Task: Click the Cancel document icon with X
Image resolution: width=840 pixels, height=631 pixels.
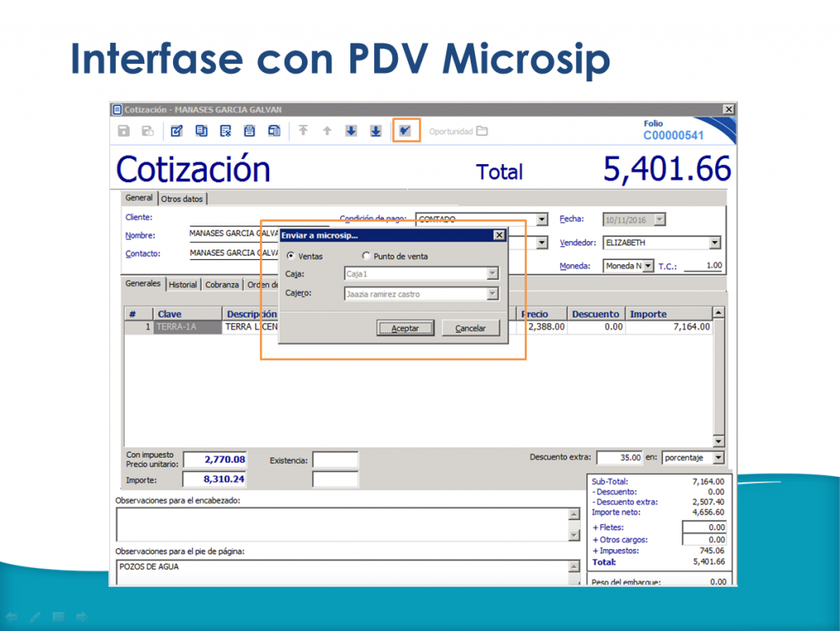Action: (226, 130)
